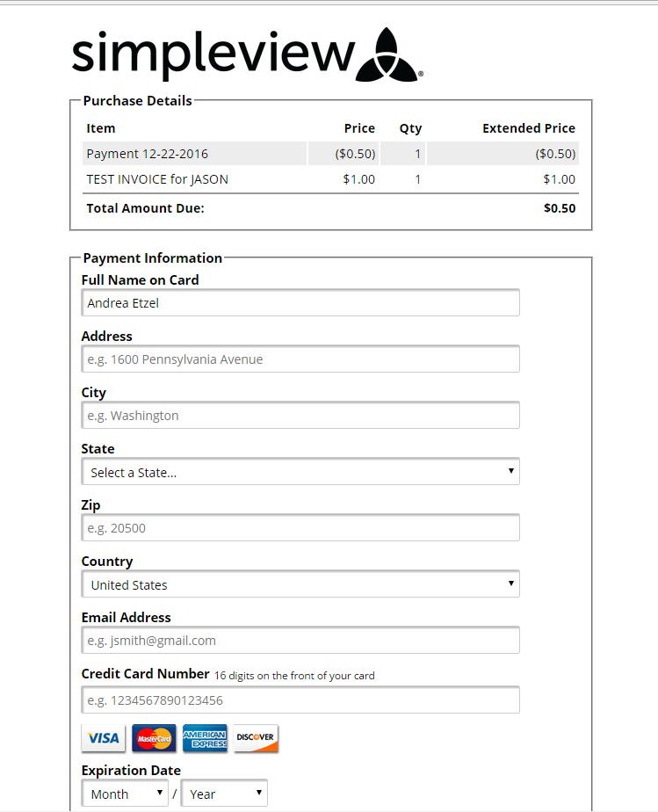
Task: Focus the Full Name on Card field
Action: click(x=300, y=303)
